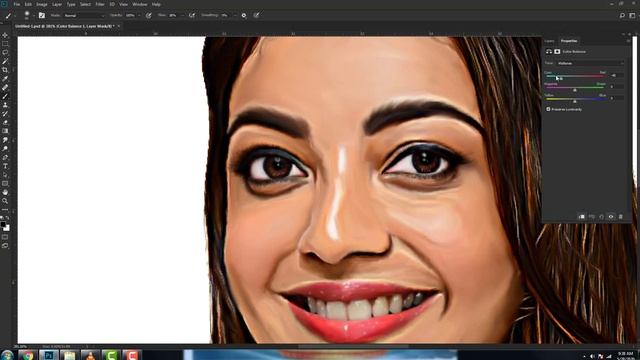Open the Smoothing value dropdown
The image size is (640, 360).
(234, 16)
